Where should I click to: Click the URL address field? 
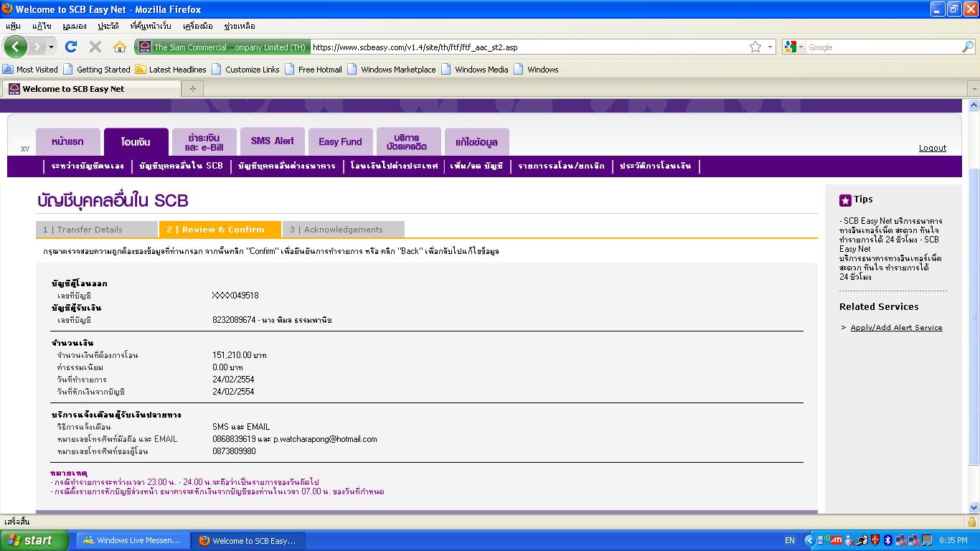529,47
